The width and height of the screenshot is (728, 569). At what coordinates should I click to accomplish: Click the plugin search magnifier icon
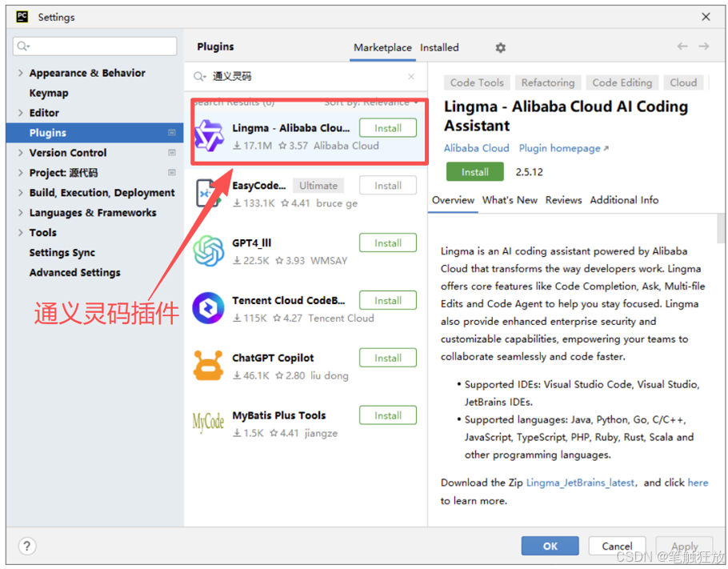click(x=200, y=77)
